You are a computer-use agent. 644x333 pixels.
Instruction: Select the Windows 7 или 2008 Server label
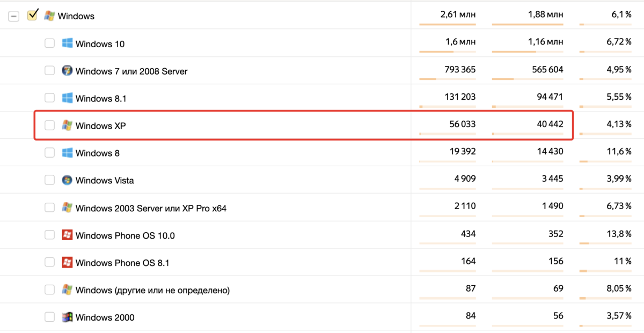[131, 71]
